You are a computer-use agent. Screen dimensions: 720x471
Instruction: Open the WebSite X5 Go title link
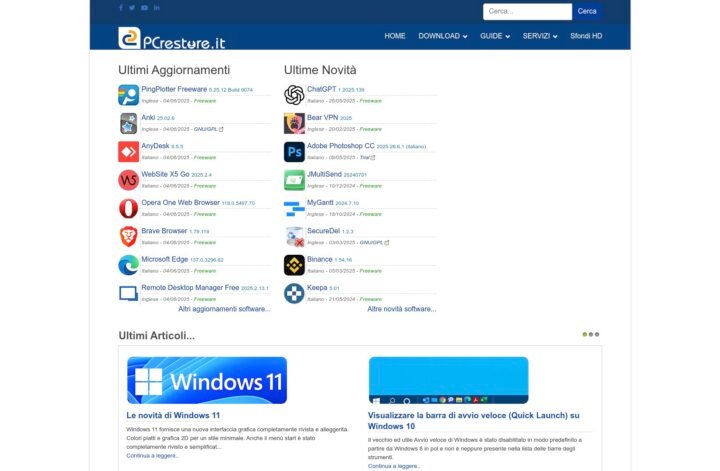point(165,174)
